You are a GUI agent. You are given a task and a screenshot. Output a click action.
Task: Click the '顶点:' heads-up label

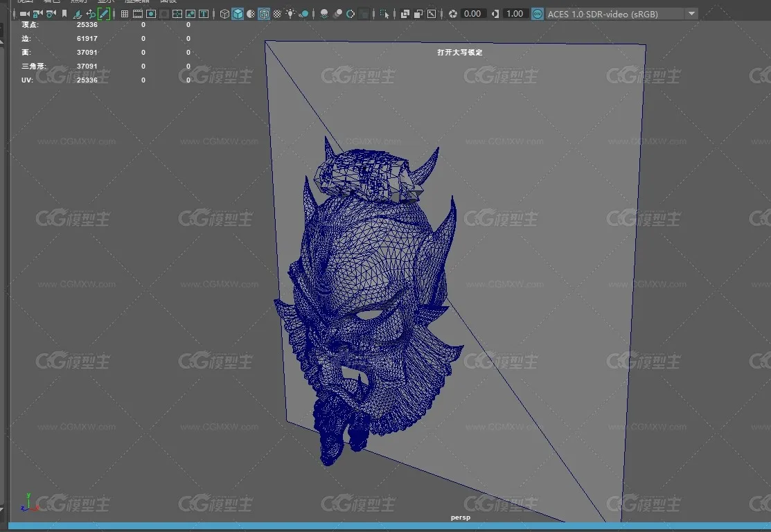click(x=30, y=24)
